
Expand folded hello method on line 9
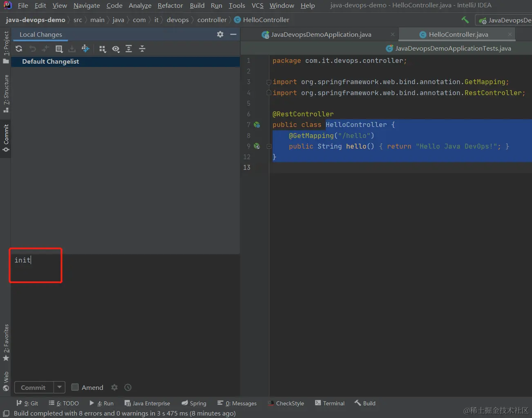tap(269, 146)
